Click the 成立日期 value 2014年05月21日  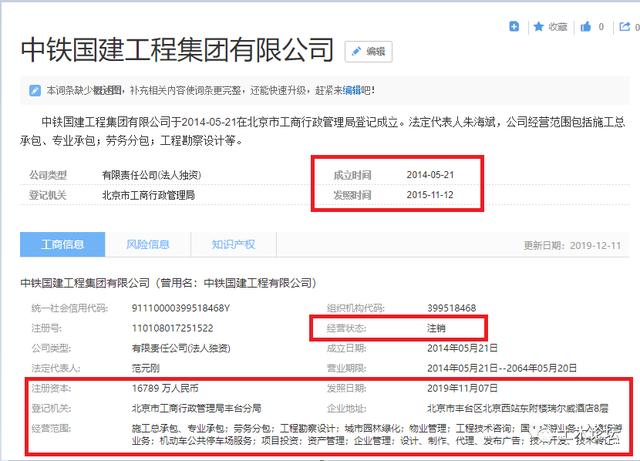(x=462, y=348)
